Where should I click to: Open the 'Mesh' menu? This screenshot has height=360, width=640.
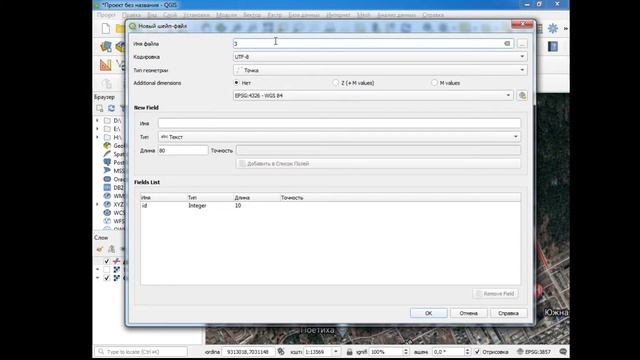coord(363,15)
